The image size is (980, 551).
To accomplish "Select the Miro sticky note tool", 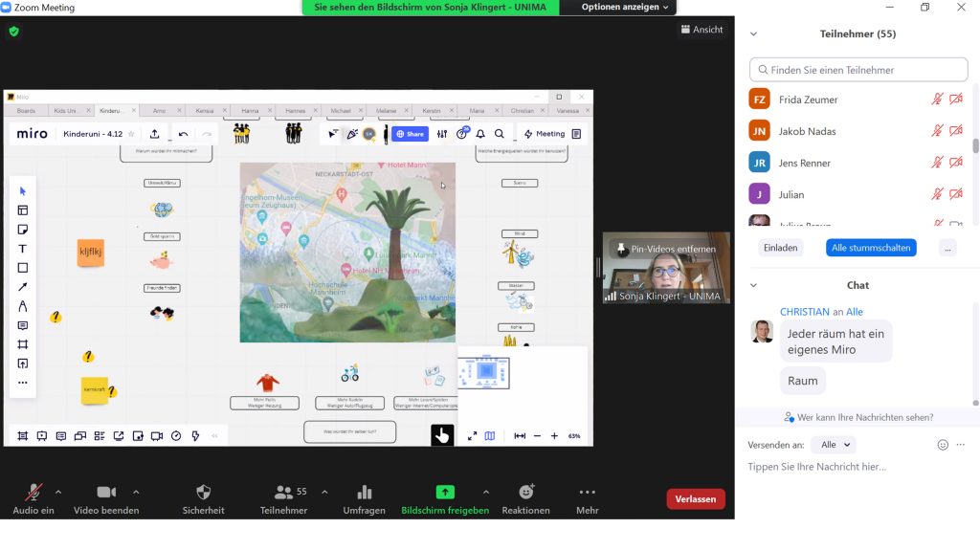I will (x=23, y=230).
